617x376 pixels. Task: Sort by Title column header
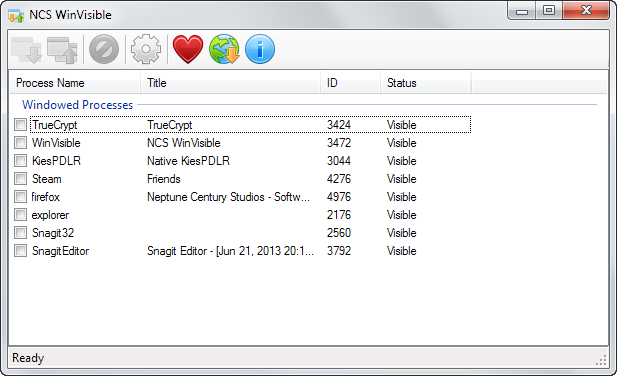[231, 83]
